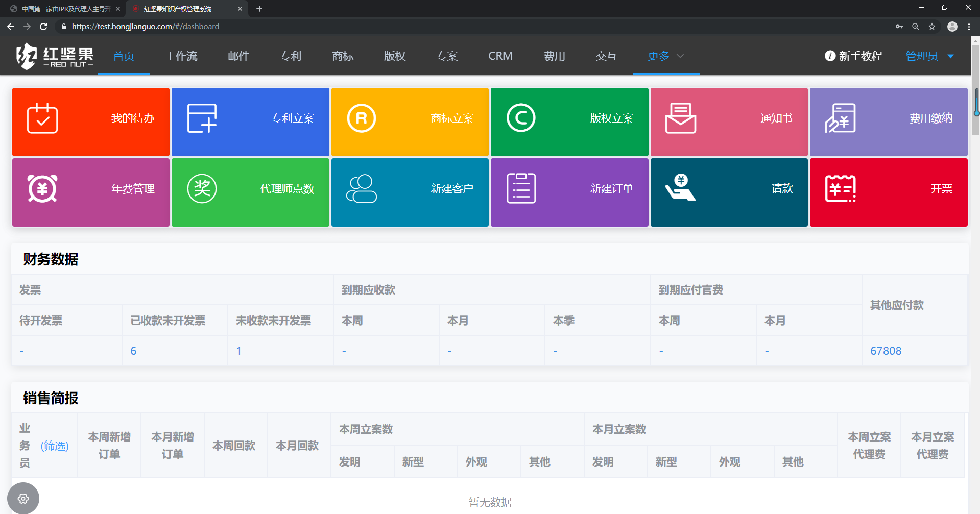Viewport: 980px width, 514px height.
Task: Open 专利立案 via its window-plus icon
Action: 202,118
